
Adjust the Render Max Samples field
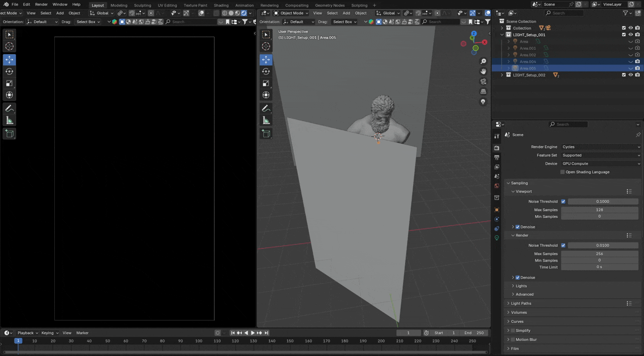599,254
